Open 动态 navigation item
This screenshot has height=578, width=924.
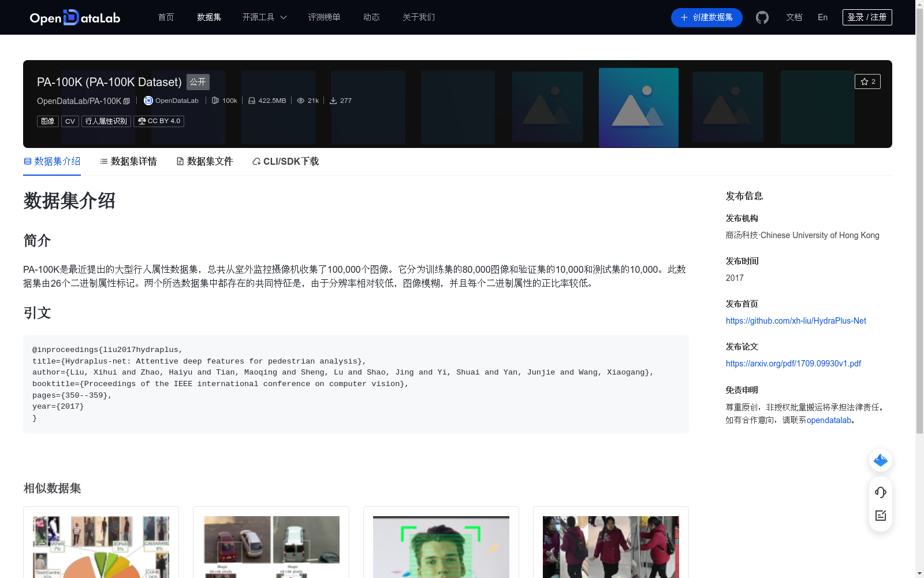click(x=371, y=17)
